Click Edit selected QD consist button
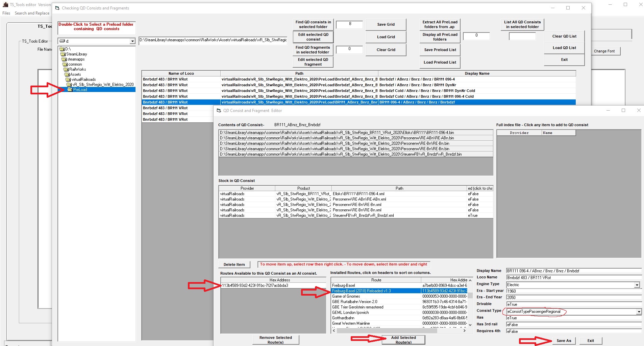This screenshot has width=644, height=346. coord(313,37)
